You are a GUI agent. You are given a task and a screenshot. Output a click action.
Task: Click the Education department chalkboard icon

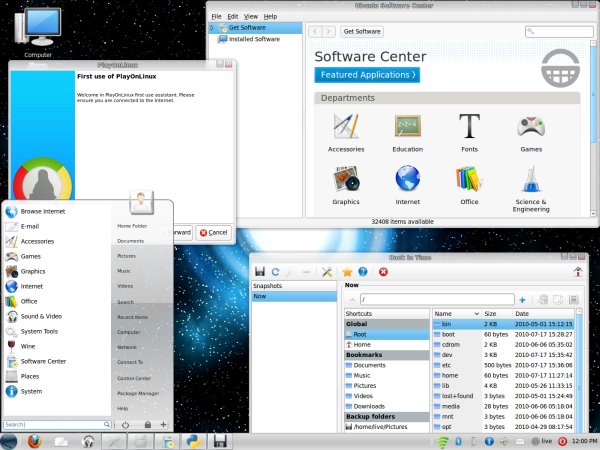tap(407, 128)
